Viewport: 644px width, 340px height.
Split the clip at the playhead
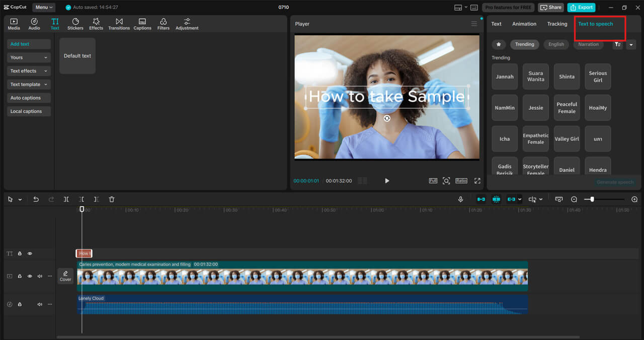(66, 199)
